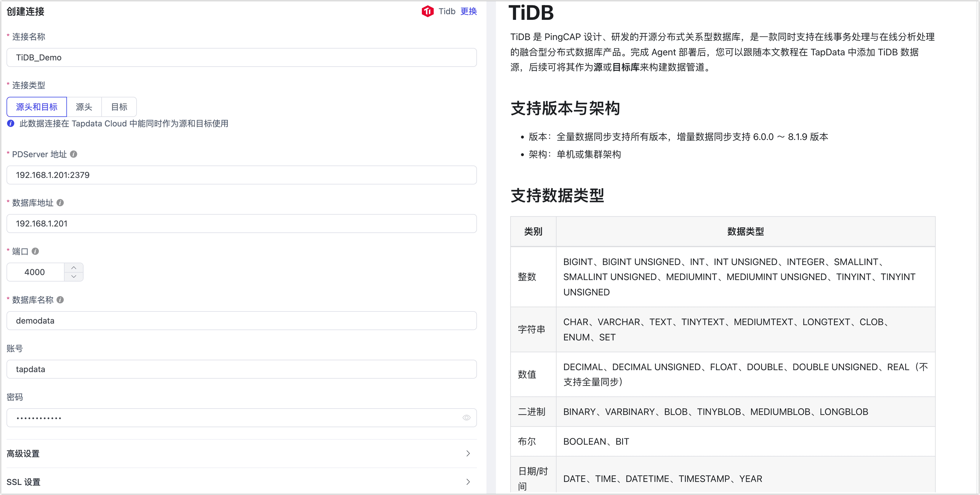Click the PDServer address input field

tap(241, 175)
